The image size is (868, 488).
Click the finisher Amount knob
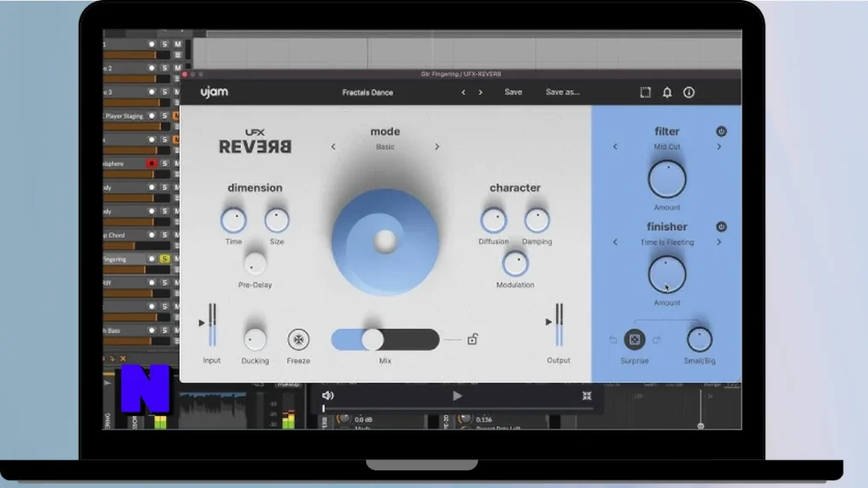point(667,274)
